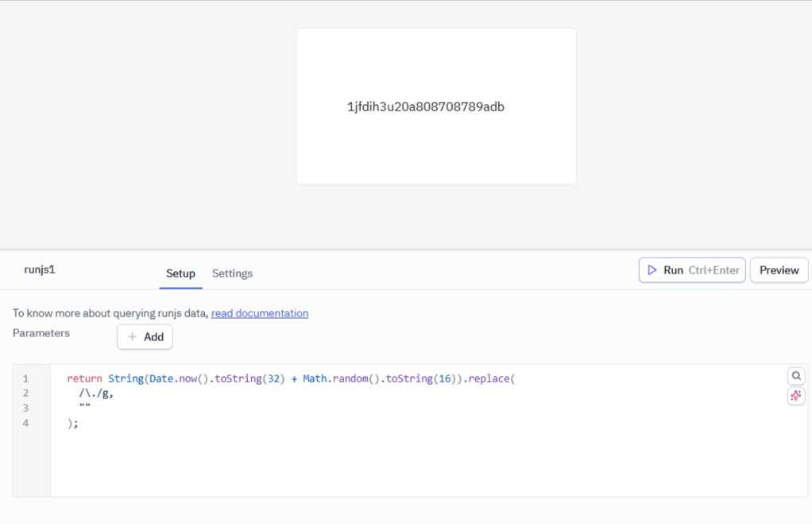Screen dimensions: 812x524
Task: Open the read documentation link
Action: [260, 313]
